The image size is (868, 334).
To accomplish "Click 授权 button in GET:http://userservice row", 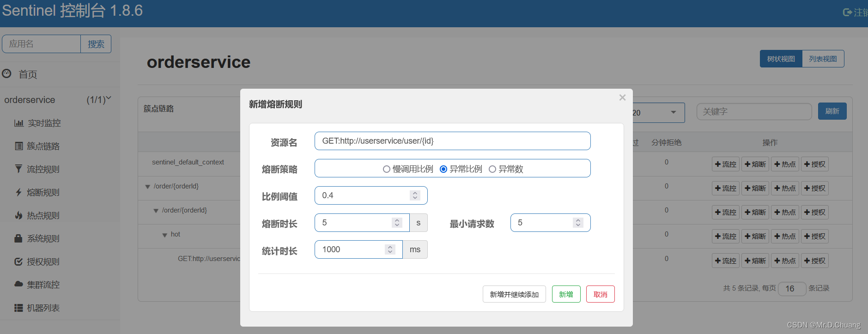I will [x=815, y=261].
